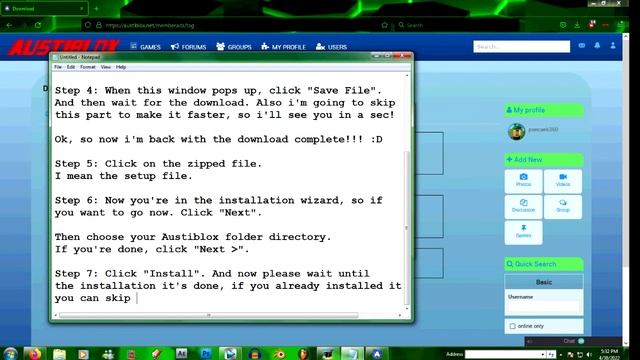The height and width of the screenshot is (360, 640).
Task: Click the Quick Search header
Action: pos(544,264)
